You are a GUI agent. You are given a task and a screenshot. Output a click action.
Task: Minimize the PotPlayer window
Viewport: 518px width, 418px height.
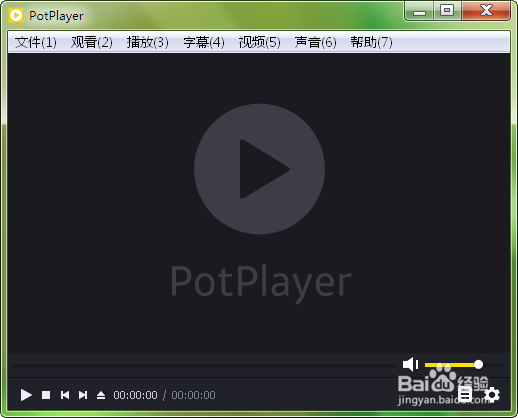click(x=419, y=11)
